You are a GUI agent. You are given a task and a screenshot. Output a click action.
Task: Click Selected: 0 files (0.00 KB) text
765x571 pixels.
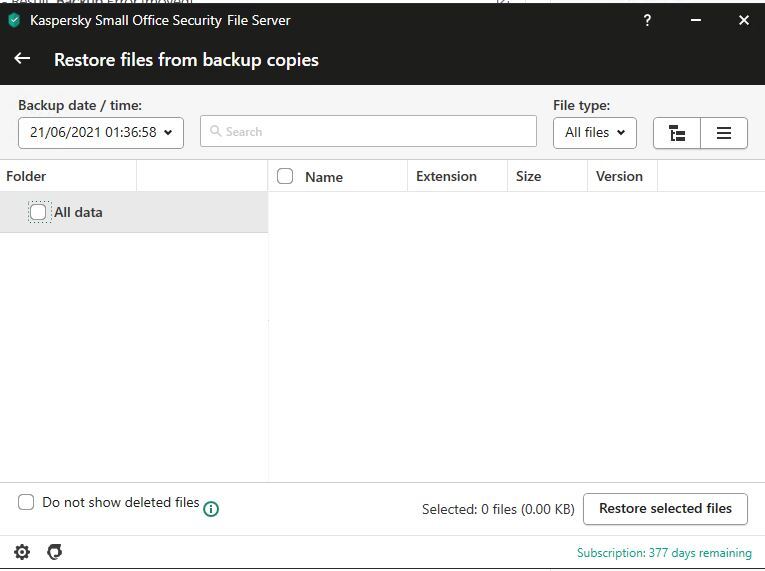[x=498, y=509]
